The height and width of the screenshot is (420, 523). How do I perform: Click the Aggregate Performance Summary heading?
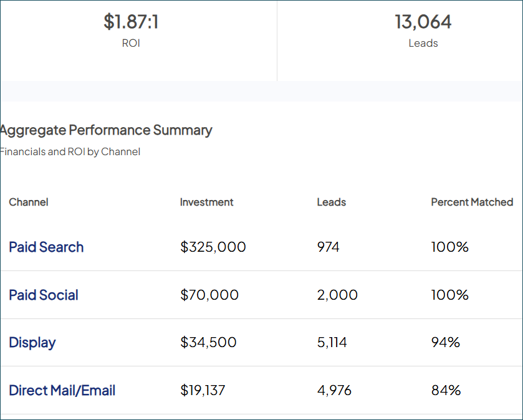coord(106,130)
